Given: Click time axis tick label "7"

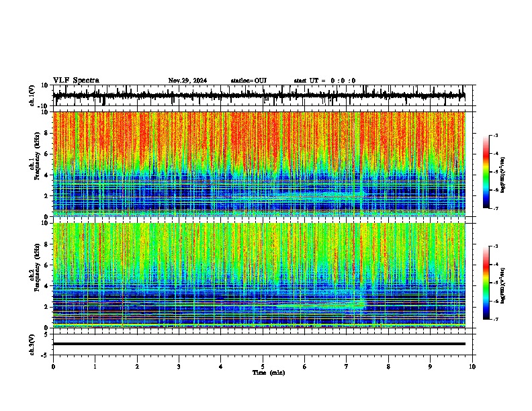Looking at the screenshot, I should tap(347, 367).
